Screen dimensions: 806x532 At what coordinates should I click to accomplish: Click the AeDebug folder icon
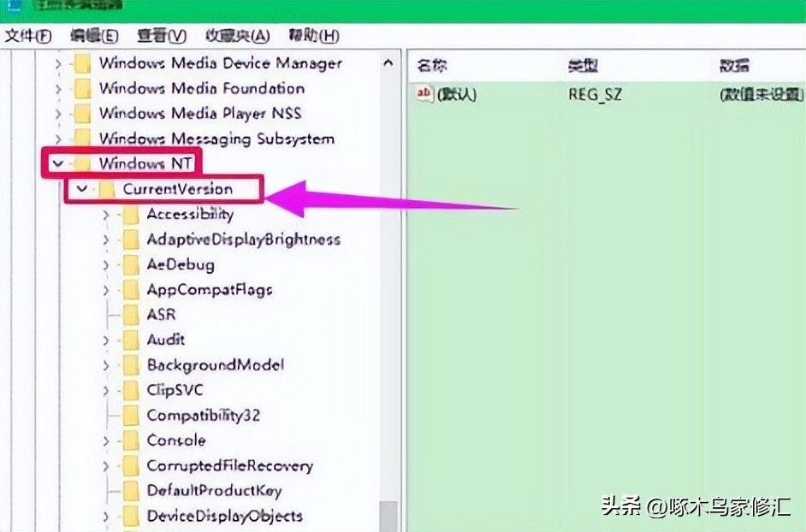click(x=130, y=264)
